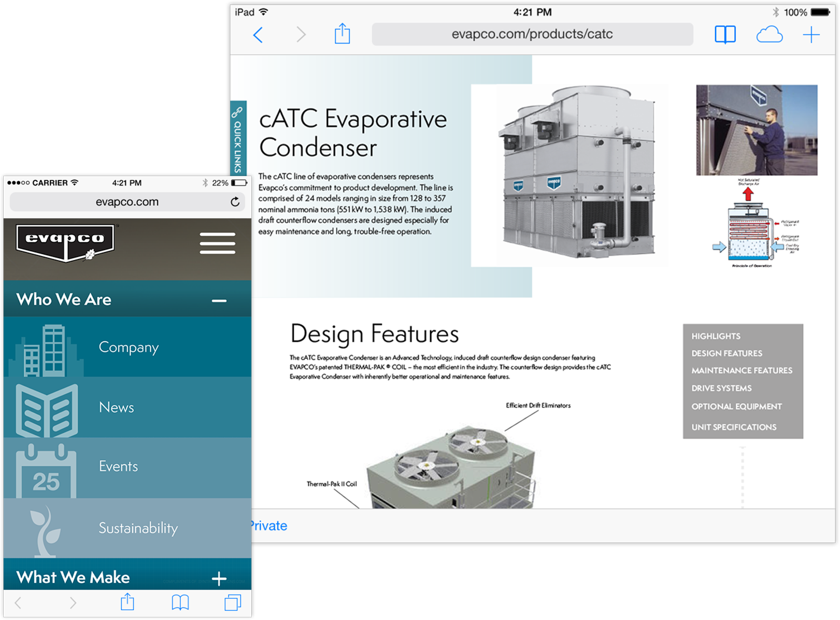Tap the iPhone Safari back chevron
Image resolution: width=840 pixels, height=620 pixels.
click(x=18, y=602)
